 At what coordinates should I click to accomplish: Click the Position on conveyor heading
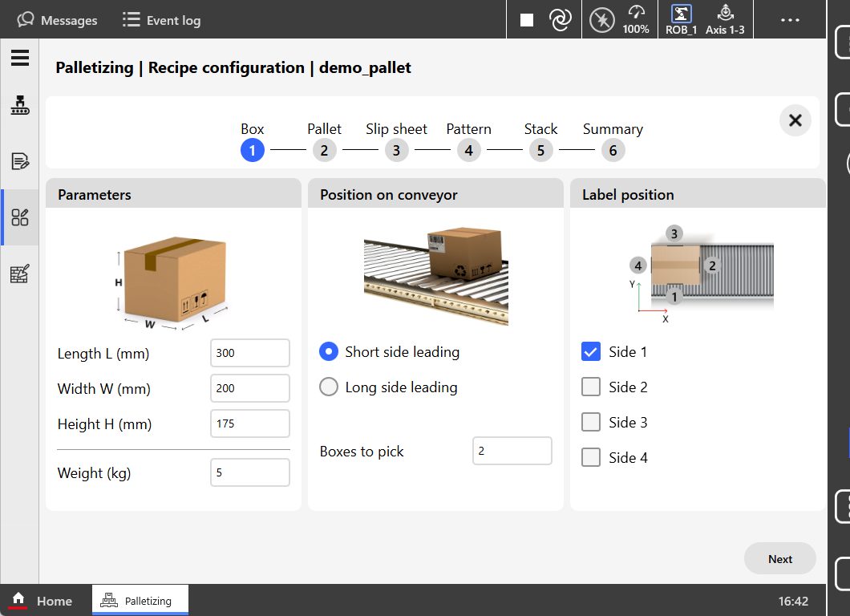click(389, 195)
